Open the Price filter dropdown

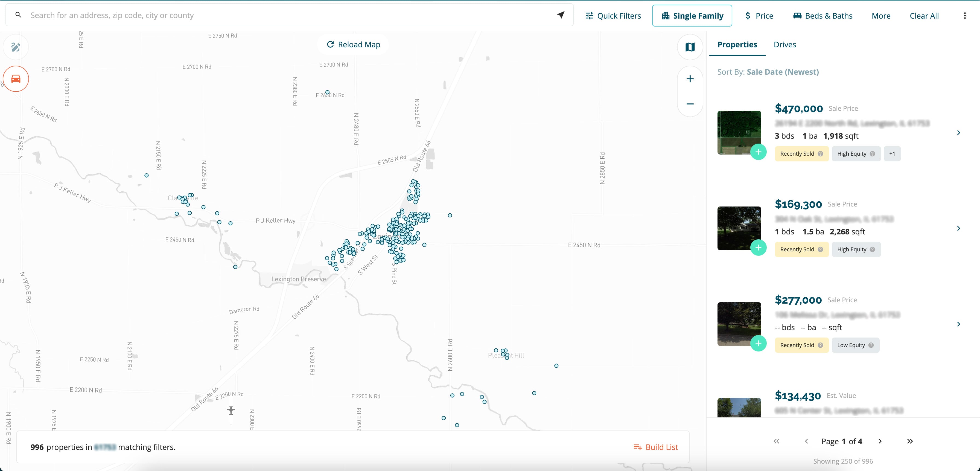[759, 16]
